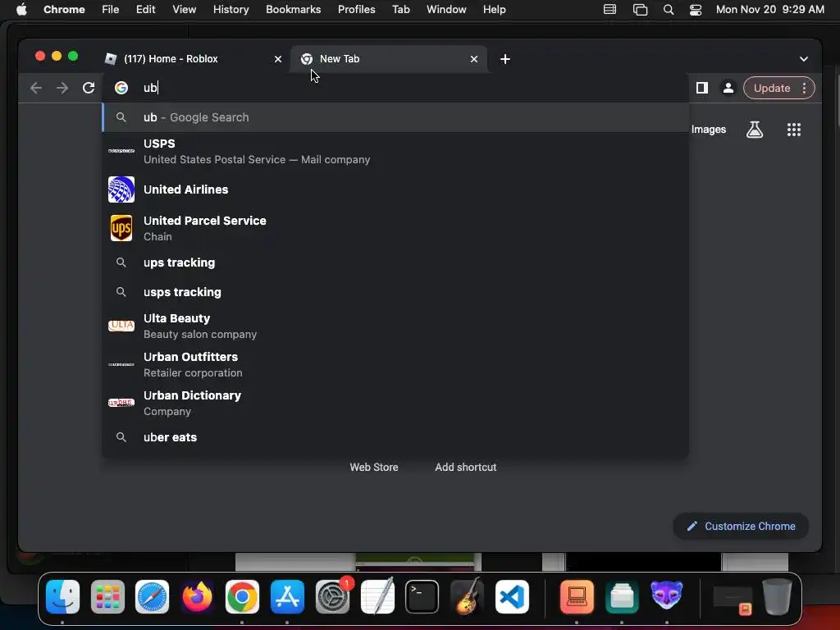Choose the United Airlines suggestion

[395, 189]
